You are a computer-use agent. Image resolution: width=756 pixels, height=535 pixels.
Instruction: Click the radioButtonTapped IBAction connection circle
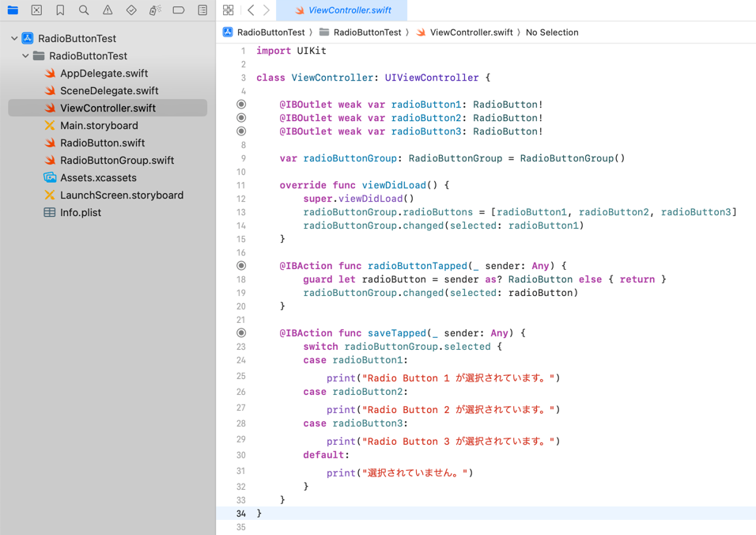point(241,266)
